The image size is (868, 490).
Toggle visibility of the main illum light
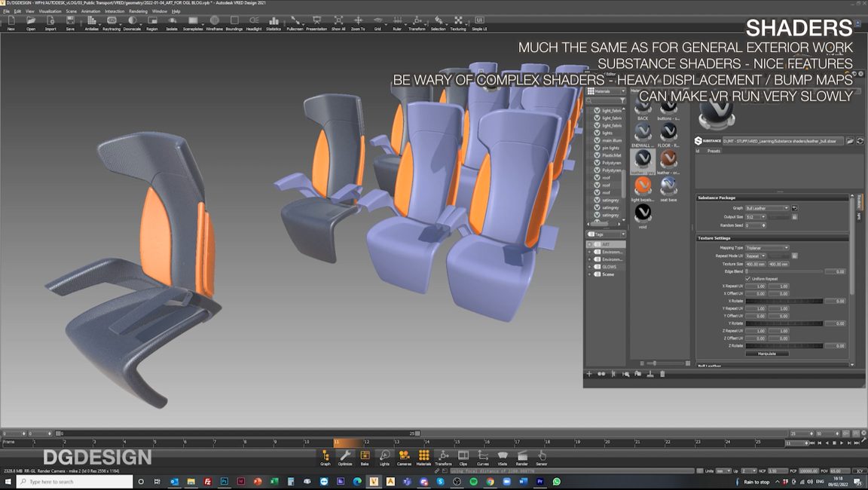click(598, 139)
